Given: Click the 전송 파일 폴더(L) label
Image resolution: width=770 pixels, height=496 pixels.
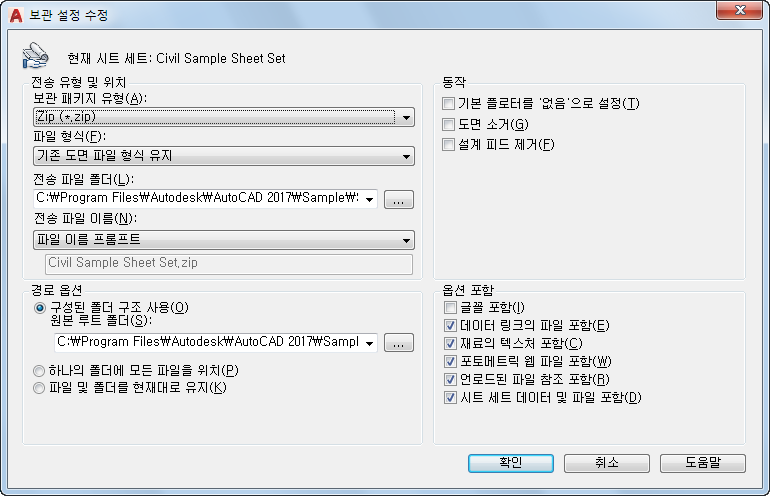Looking at the screenshot, I should point(83,179).
